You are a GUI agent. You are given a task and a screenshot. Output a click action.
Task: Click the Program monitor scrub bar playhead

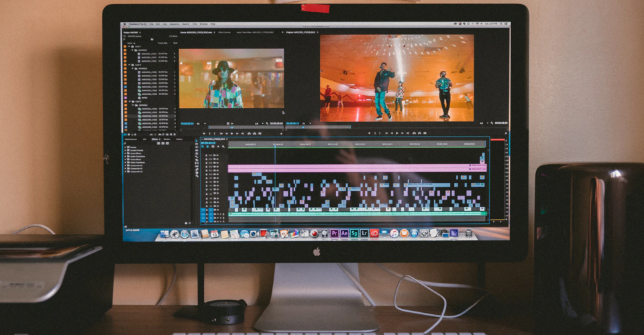tap(303, 127)
